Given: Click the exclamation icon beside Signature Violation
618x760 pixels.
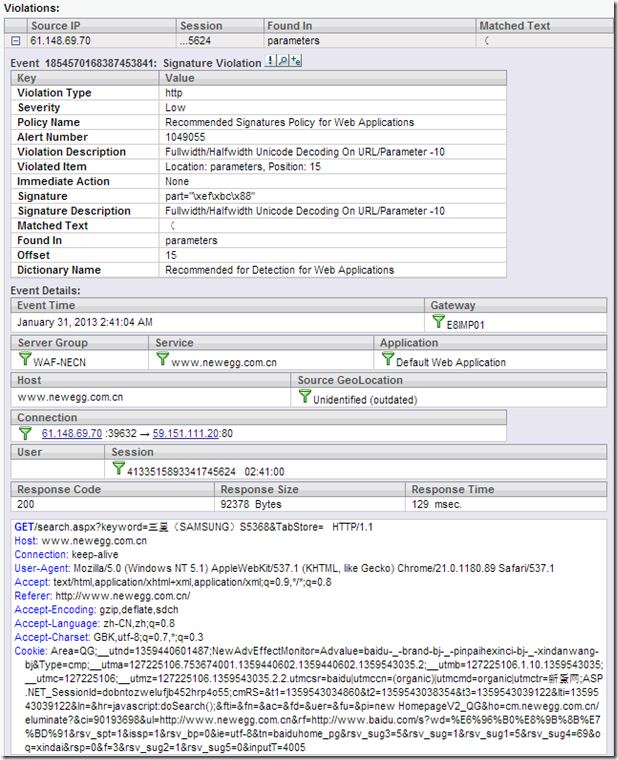Looking at the screenshot, I should pyautogui.click(x=272, y=62).
